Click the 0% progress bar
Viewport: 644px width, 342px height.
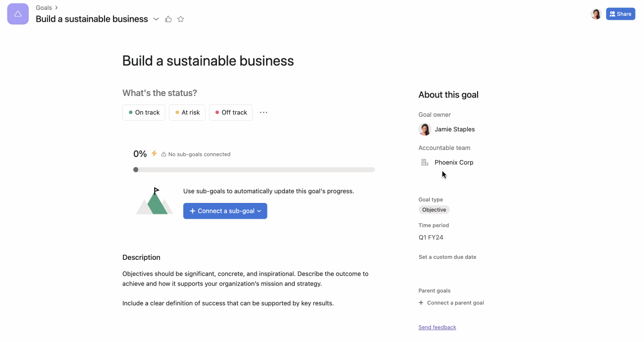pos(254,169)
